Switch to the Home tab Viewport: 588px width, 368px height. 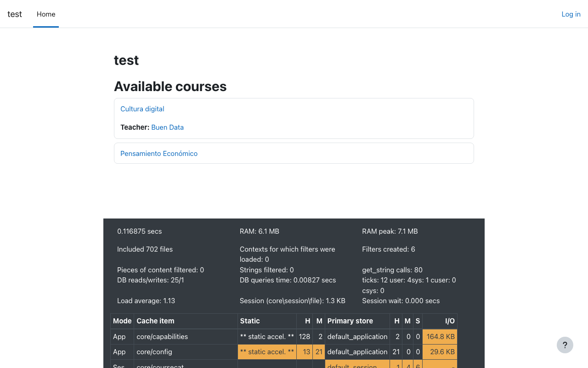(45, 14)
